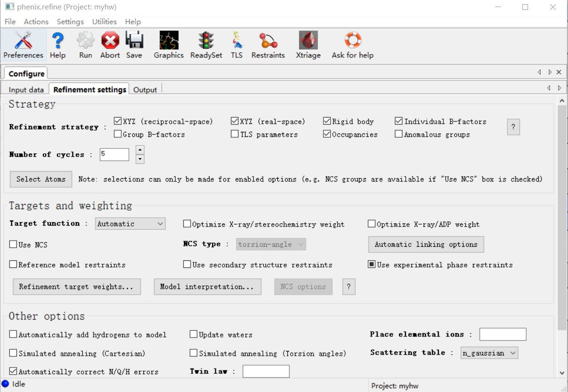Open Refinement target weights dialog
This screenshot has height=392, width=568.
tap(77, 287)
